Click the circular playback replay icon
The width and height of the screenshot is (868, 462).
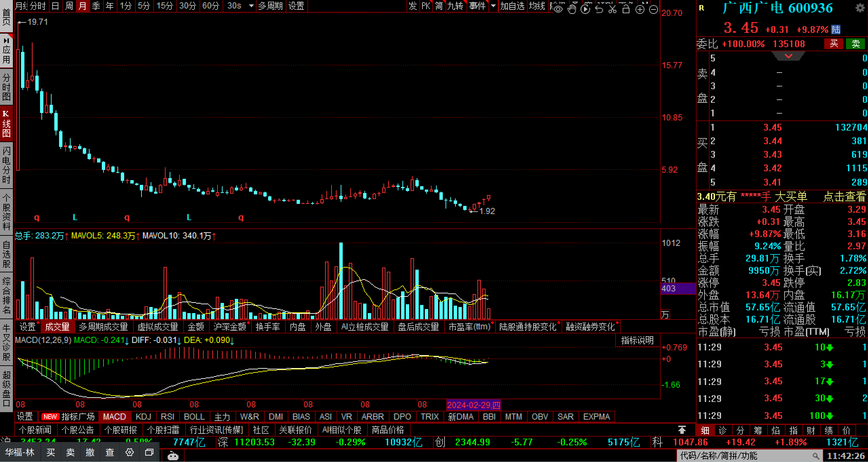click(585, 9)
